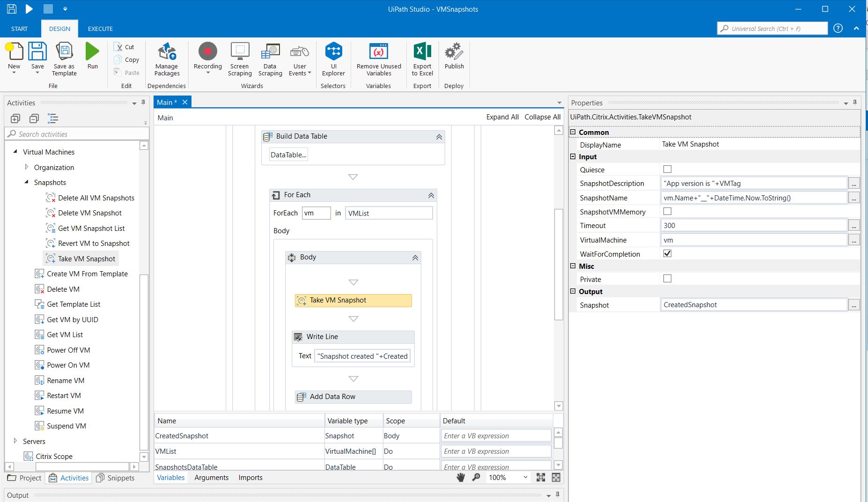Click Expand All in designer

502,117
